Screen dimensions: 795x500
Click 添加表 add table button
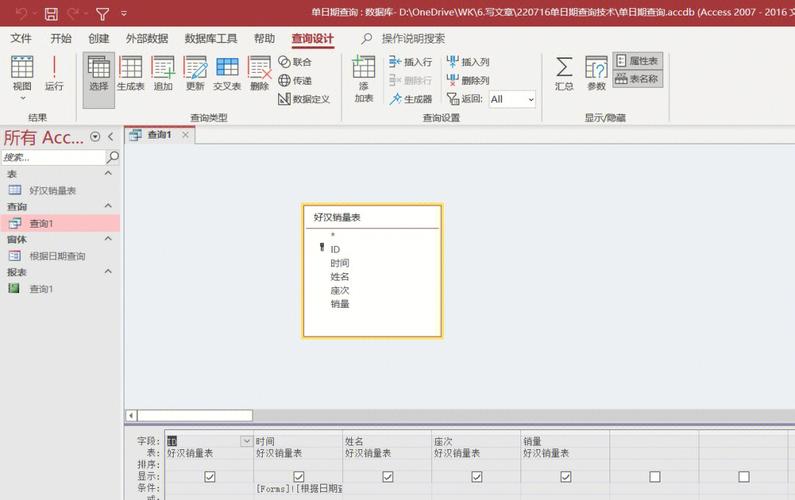click(364, 79)
